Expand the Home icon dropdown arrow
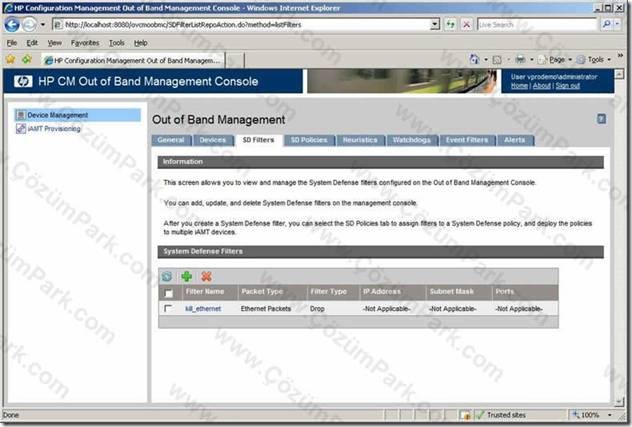The width and height of the screenshot is (632, 427). point(486,60)
